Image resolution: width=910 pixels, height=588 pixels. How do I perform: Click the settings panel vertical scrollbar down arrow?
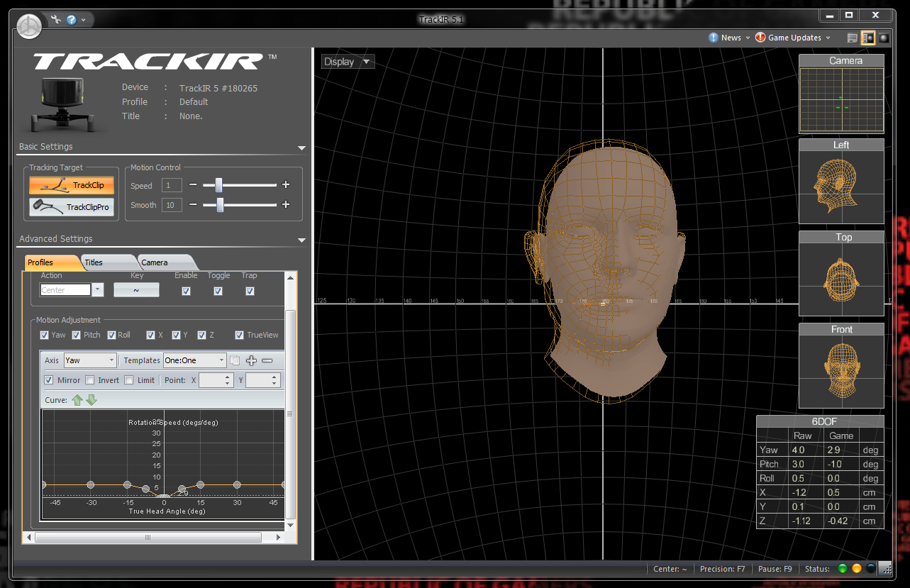tap(290, 525)
